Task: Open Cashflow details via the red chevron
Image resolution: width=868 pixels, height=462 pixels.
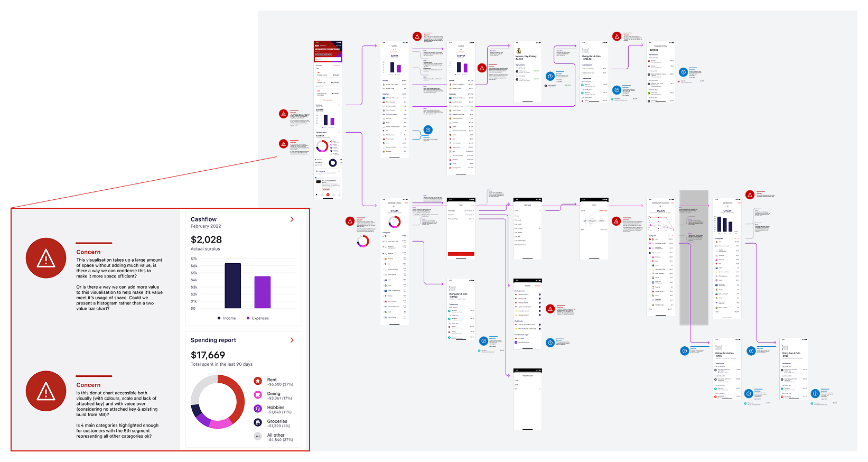Action: (292, 219)
